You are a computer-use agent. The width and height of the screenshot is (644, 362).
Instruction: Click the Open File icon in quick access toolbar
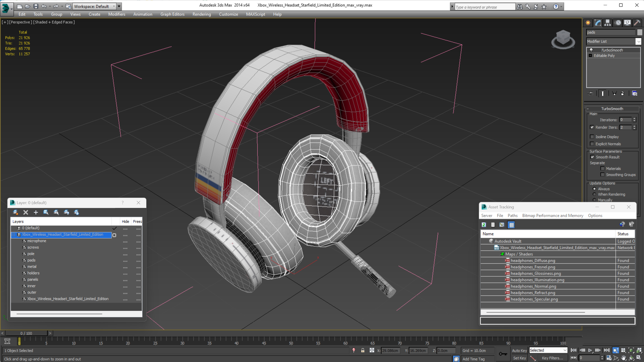click(x=28, y=6)
